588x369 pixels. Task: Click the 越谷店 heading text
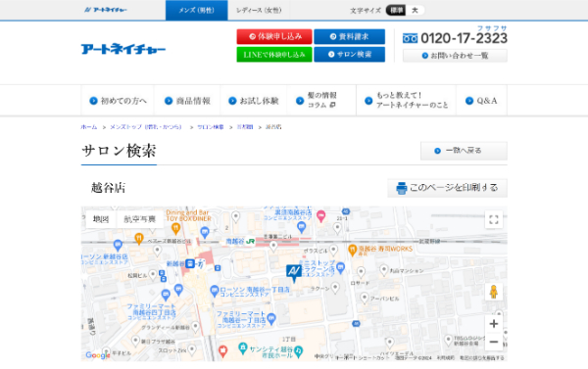pyautogui.click(x=108, y=188)
